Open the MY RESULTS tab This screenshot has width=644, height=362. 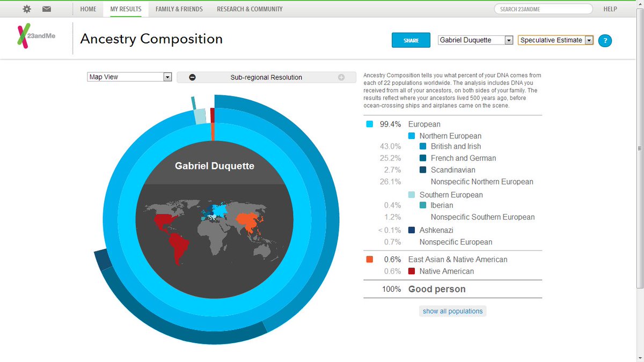point(126,9)
